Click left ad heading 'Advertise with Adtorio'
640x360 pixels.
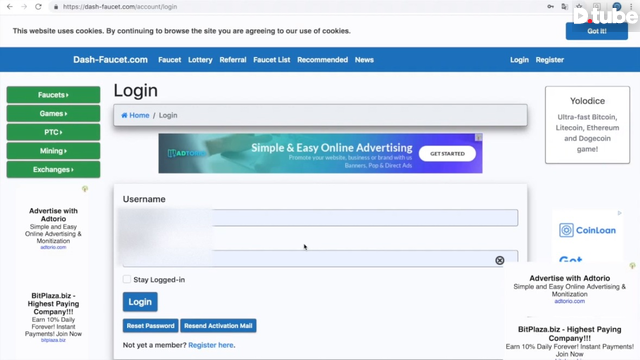pyautogui.click(x=53, y=215)
